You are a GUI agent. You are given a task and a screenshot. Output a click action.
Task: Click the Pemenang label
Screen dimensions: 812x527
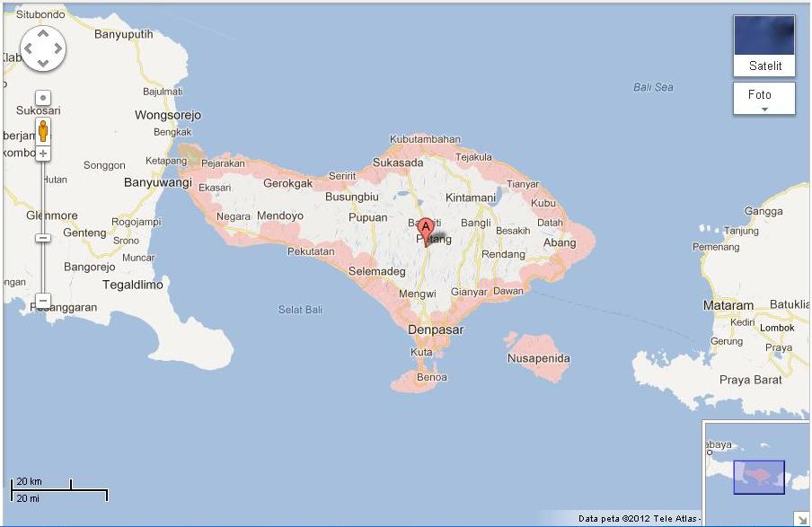716,247
